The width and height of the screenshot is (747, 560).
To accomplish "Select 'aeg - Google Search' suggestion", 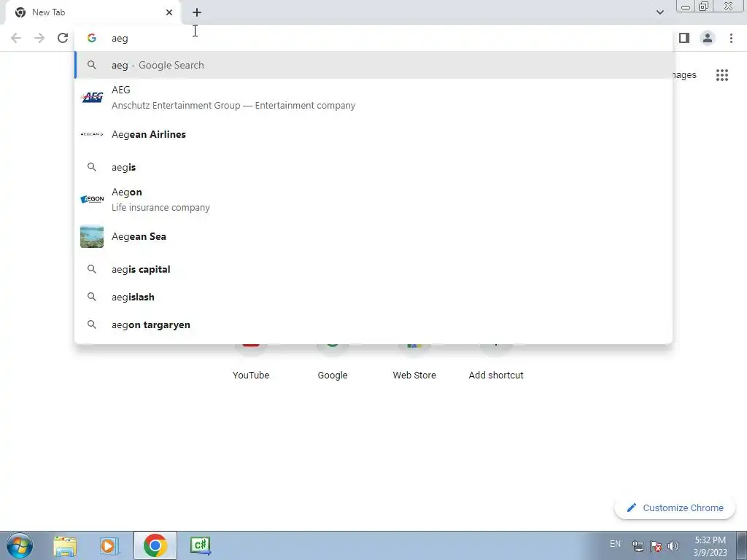I will (x=373, y=65).
